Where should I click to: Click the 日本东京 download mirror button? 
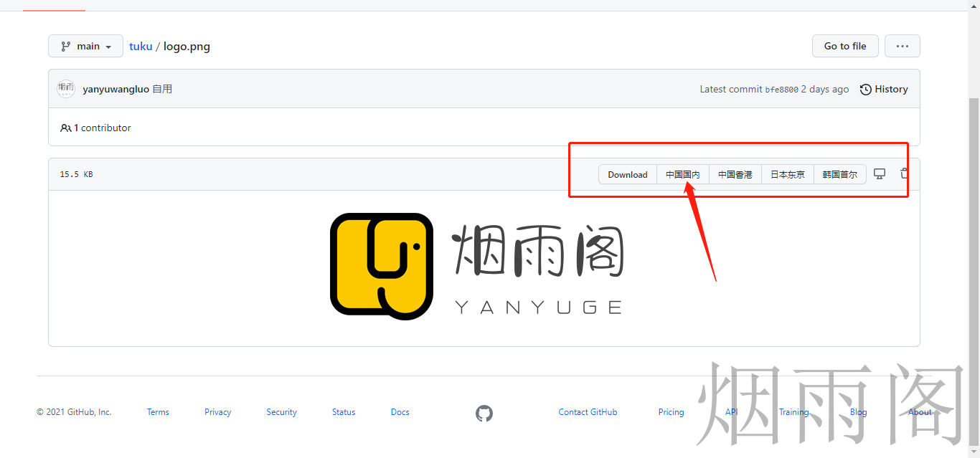click(788, 174)
